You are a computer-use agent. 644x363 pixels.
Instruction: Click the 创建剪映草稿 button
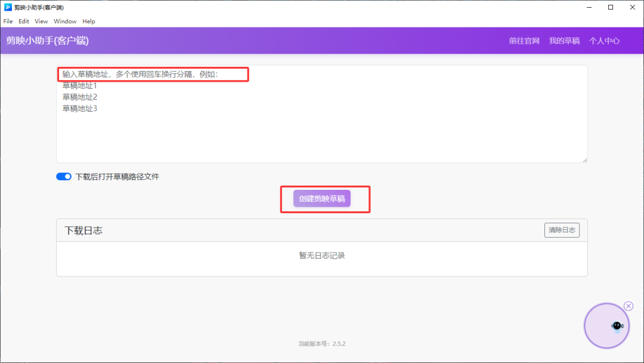(322, 199)
